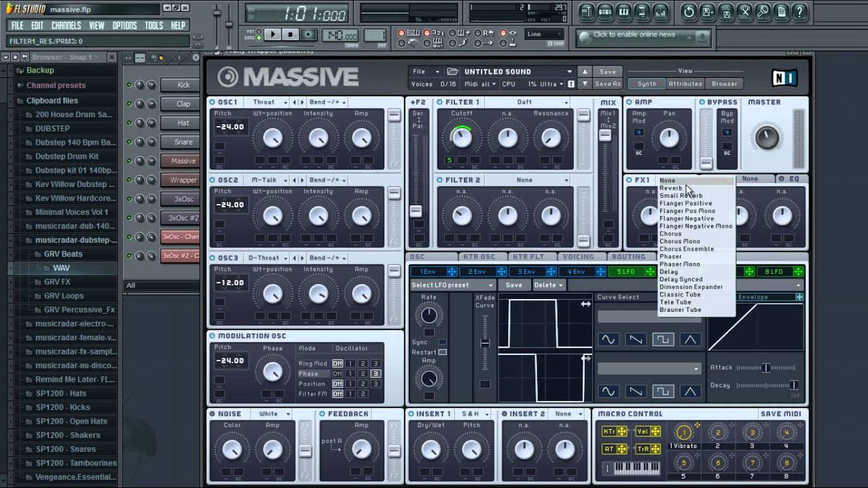Viewport: 868px width, 488px height.
Task: Select the lower square wave curve shape
Action: coord(663,391)
